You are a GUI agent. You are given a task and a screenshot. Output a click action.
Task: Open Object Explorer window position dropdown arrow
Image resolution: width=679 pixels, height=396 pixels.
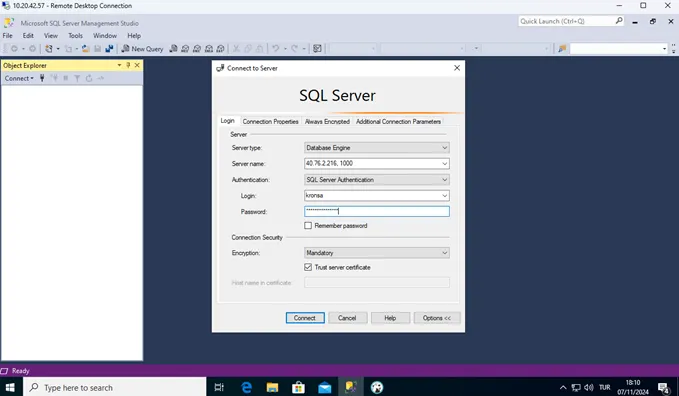coord(119,65)
